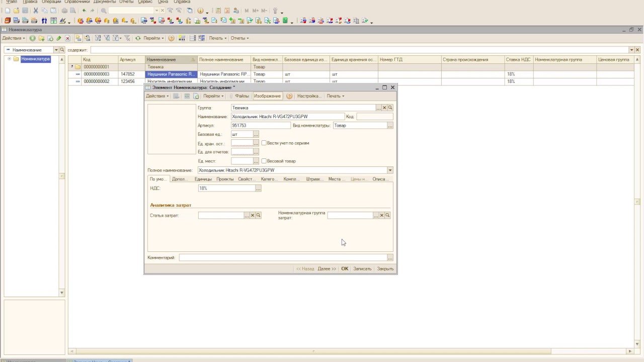Clear Статья затрат with X icon
Screen dimensions: 644x362
pos(253,215)
